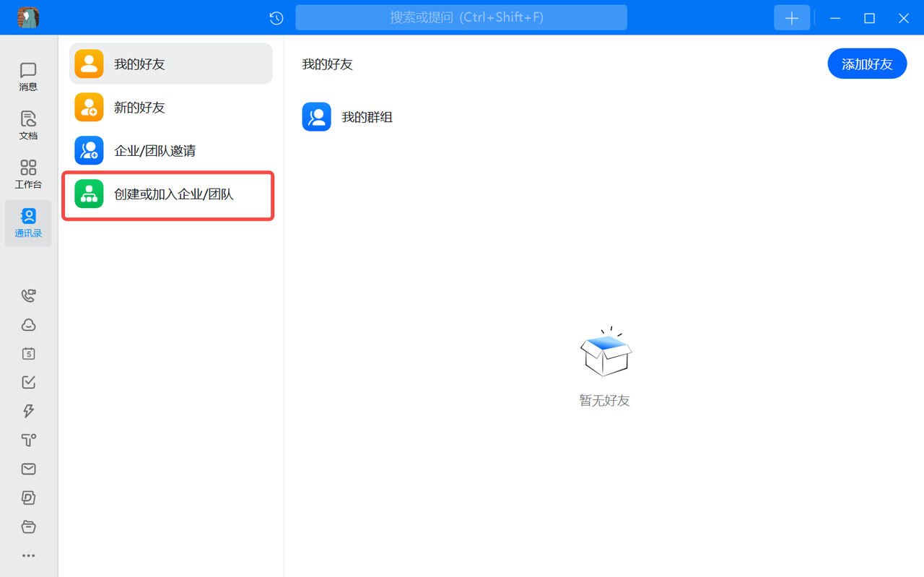924x577 pixels.
Task: Open the to-do checkmark icon
Action: tap(28, 382)
